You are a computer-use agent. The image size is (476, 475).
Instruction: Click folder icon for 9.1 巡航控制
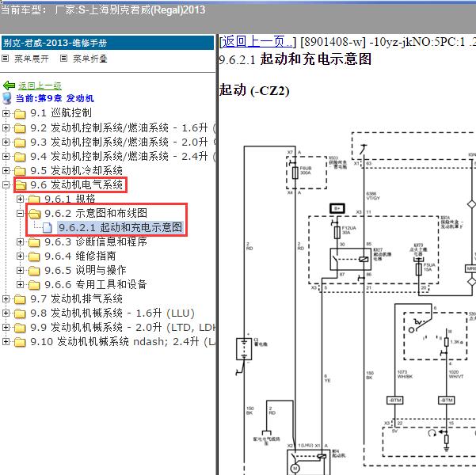click(20, 114)
